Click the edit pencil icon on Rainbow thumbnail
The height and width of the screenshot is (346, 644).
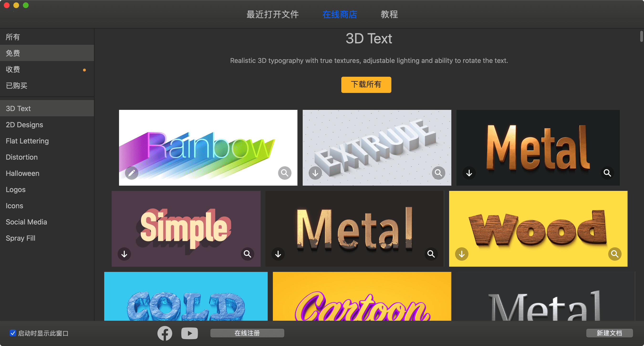(x=131, y=173)
